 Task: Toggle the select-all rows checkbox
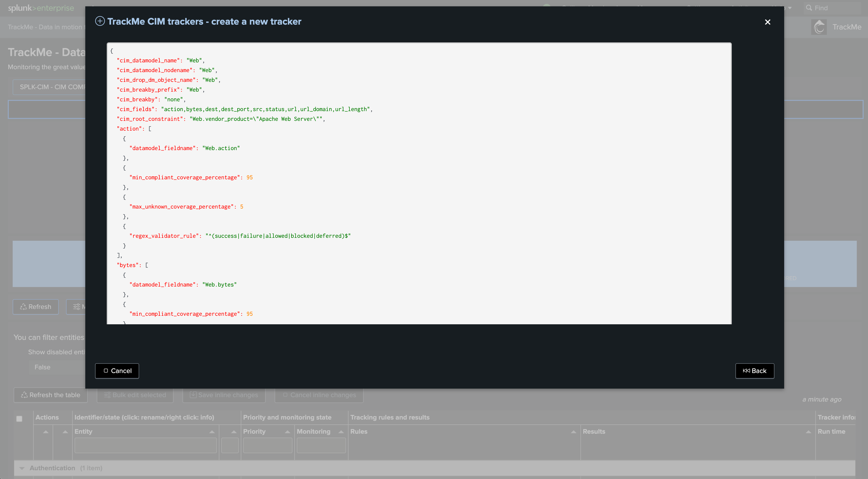[19, 419]
